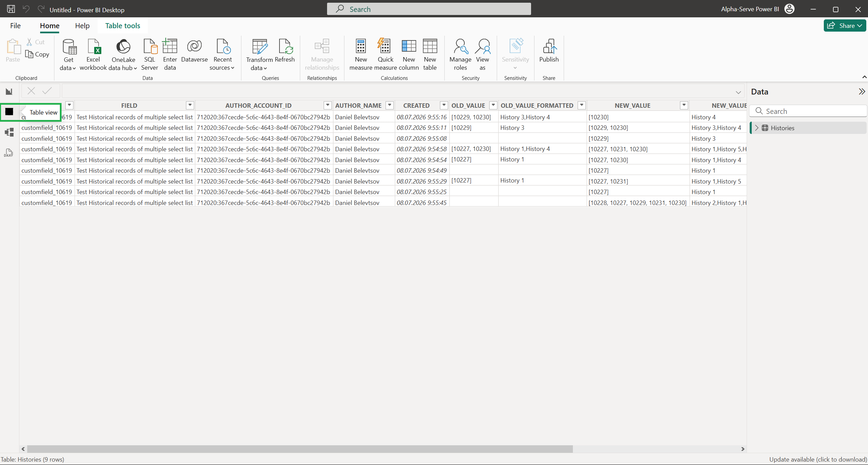This screenshot has height=465, width=868.
Task: Open Recent sources list
Action: pyautogui.click(x=222, y=54)
